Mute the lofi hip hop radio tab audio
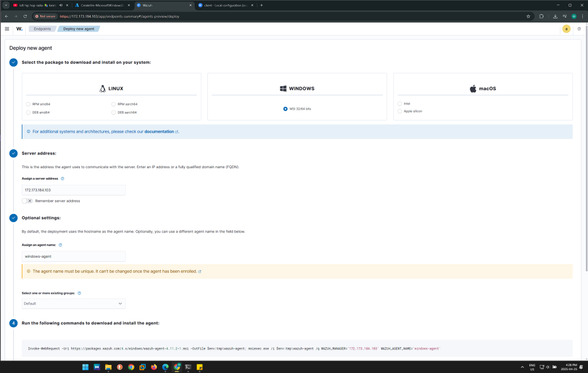This screenshot has width=588, height=373. coord(61,5)
